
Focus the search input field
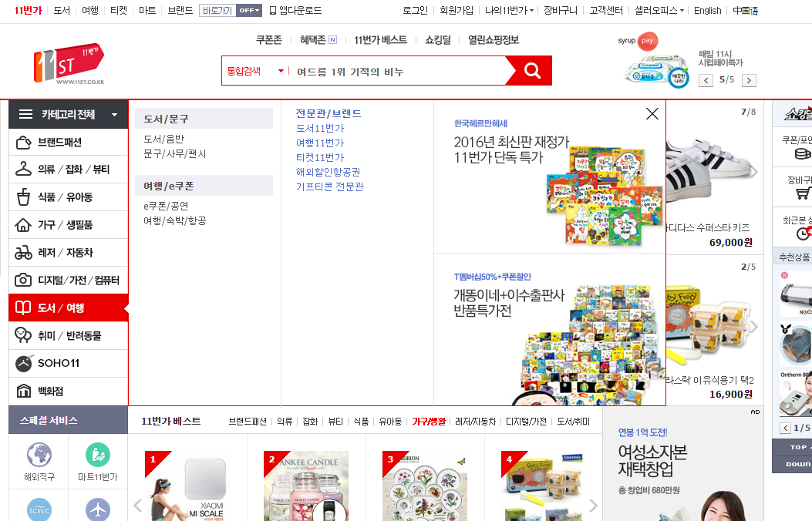[x=396, y=71]
